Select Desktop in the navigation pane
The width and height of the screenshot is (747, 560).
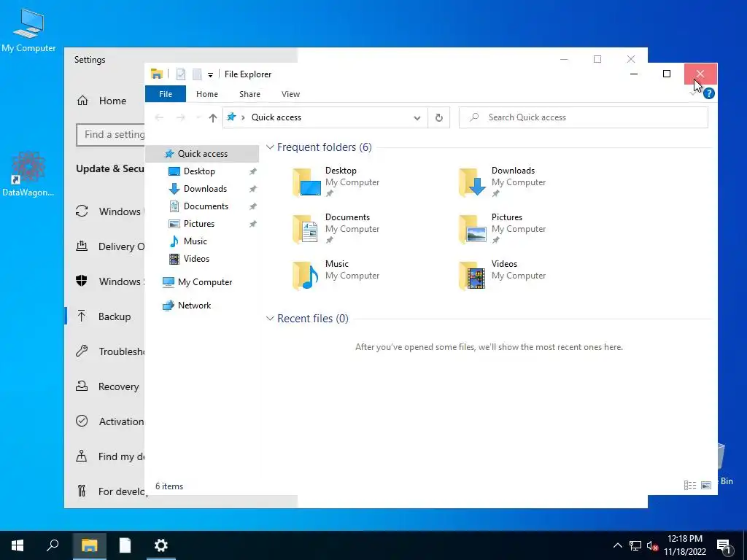pos(199,171)
